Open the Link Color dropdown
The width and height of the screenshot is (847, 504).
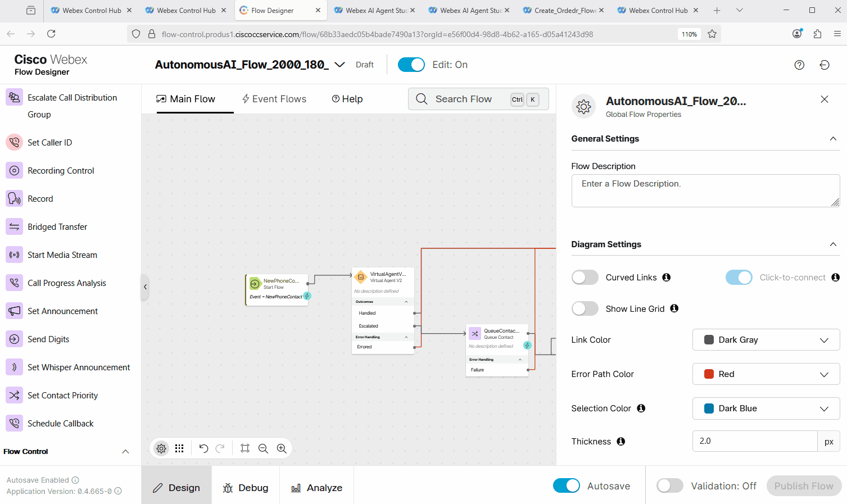766,340
